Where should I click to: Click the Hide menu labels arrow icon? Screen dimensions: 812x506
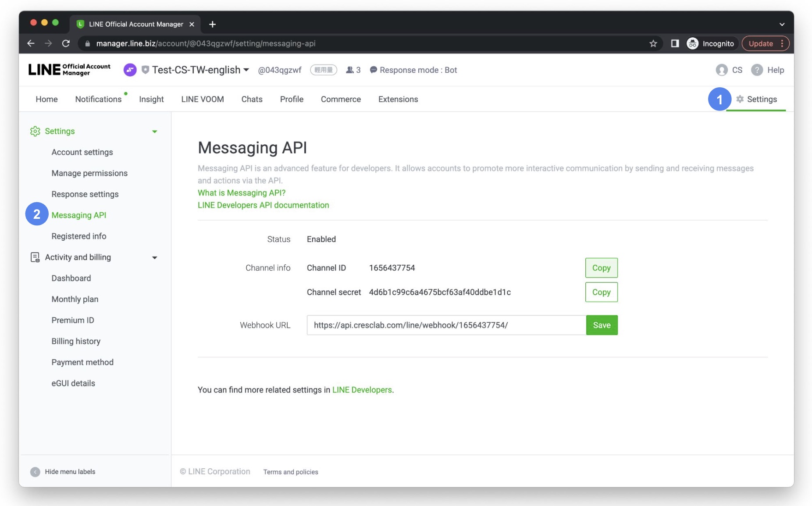click(x=35, y=471)
